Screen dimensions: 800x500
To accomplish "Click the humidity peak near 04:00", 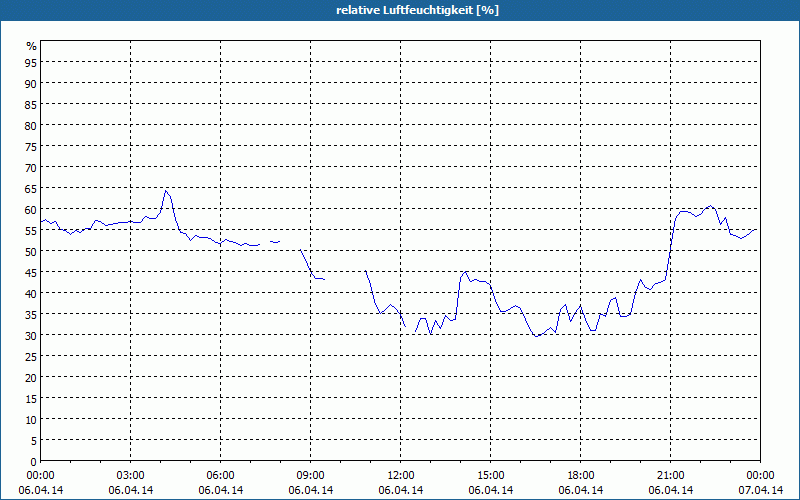I will [165, 191].
